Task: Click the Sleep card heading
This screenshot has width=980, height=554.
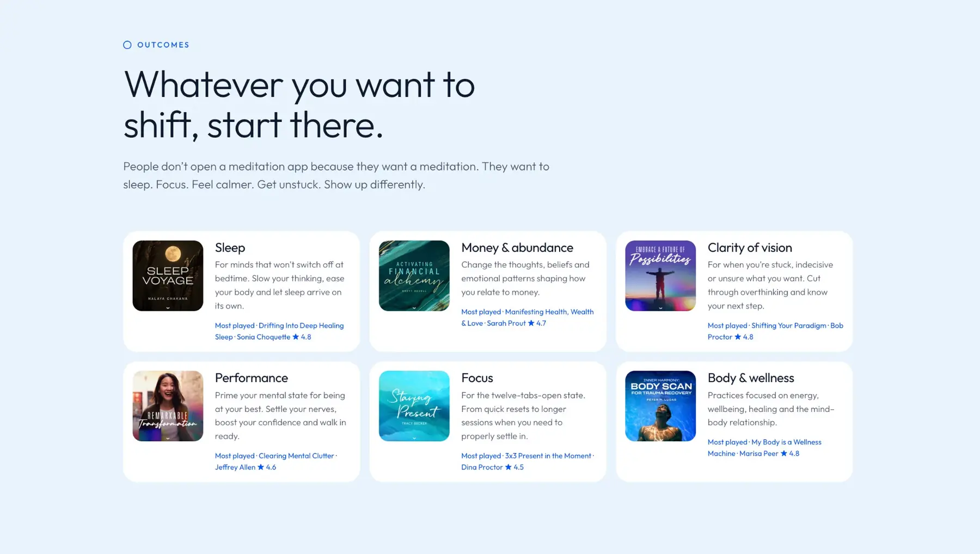Action: point(230,248)
